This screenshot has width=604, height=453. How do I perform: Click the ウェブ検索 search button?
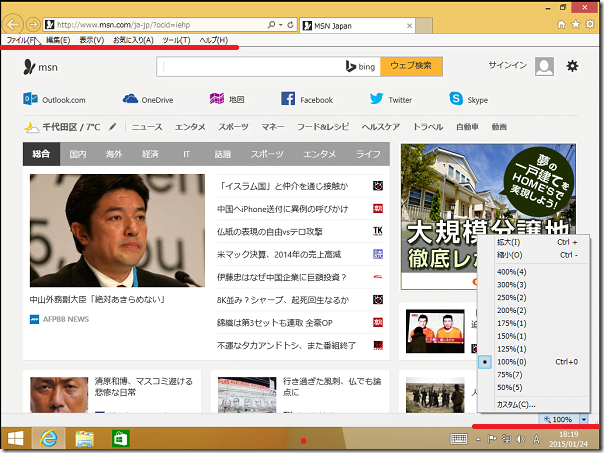click(x=410, y=66)
